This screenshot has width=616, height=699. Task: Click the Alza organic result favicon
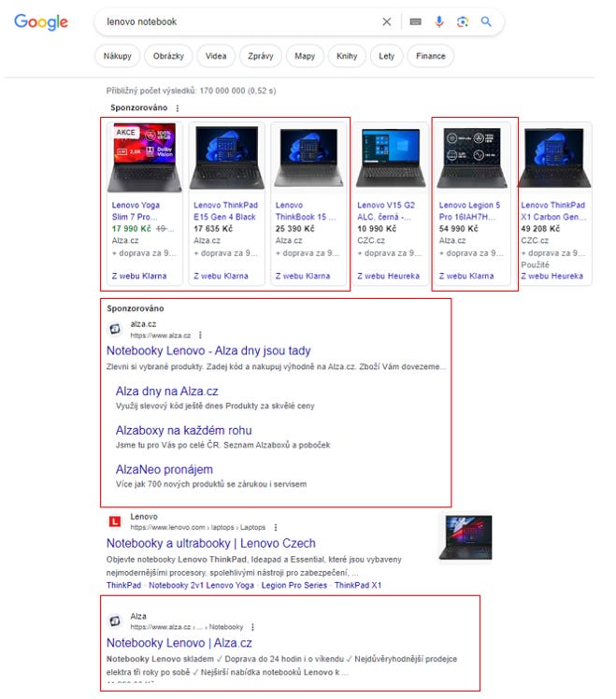pyautogui.click(x=115, y=621)
